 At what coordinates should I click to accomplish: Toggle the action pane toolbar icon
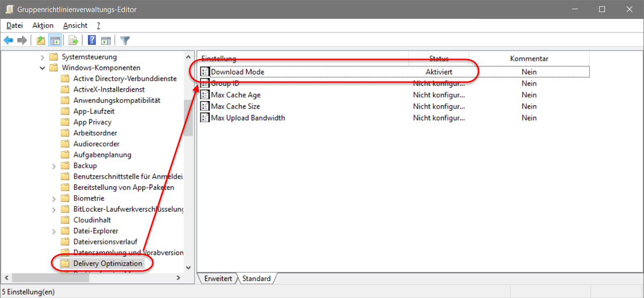[x=106, y=40]
